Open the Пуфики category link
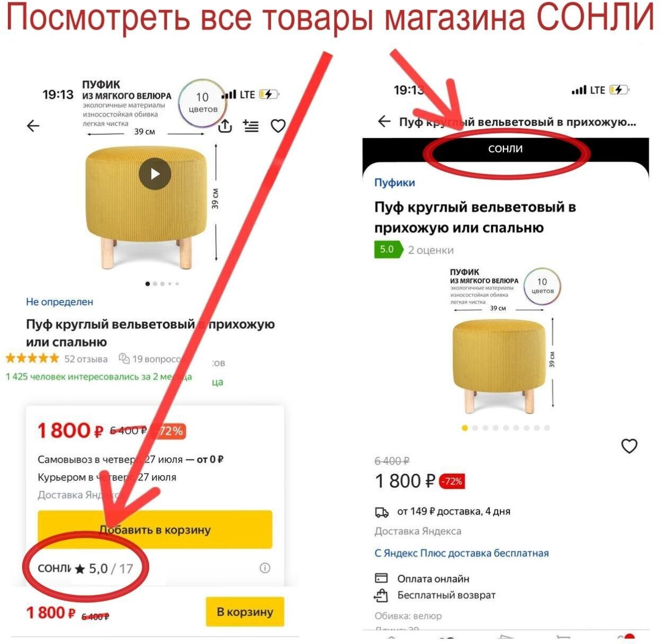The image size is (661, 644). [x=394, y=183]
